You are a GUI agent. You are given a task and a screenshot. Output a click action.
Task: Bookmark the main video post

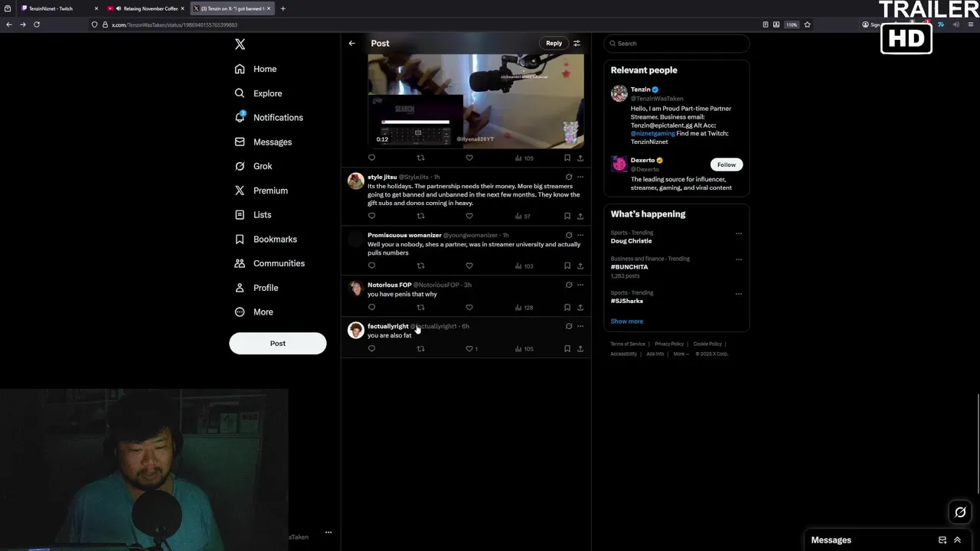click(567, 158)
